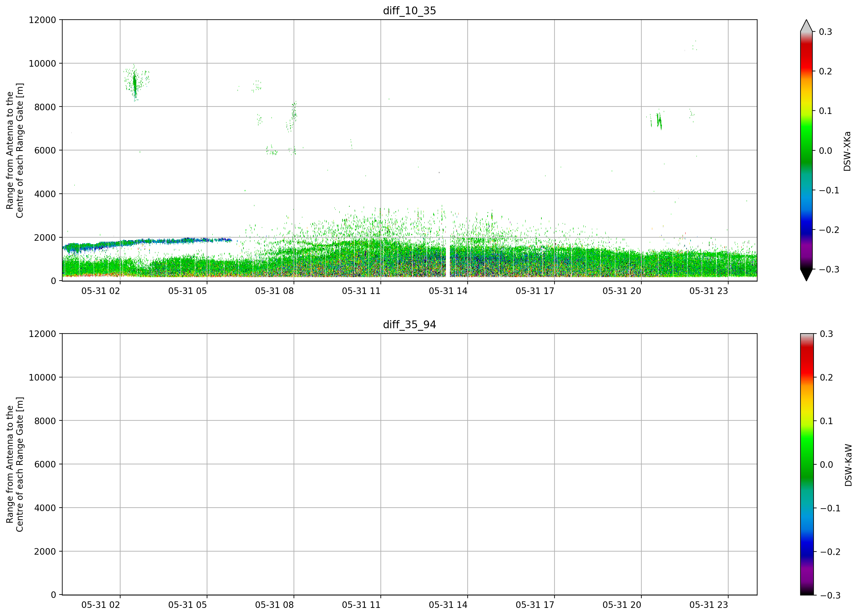Click the DSW-KaW colorbar gradient
859x616 pixels.
point(806,464)
